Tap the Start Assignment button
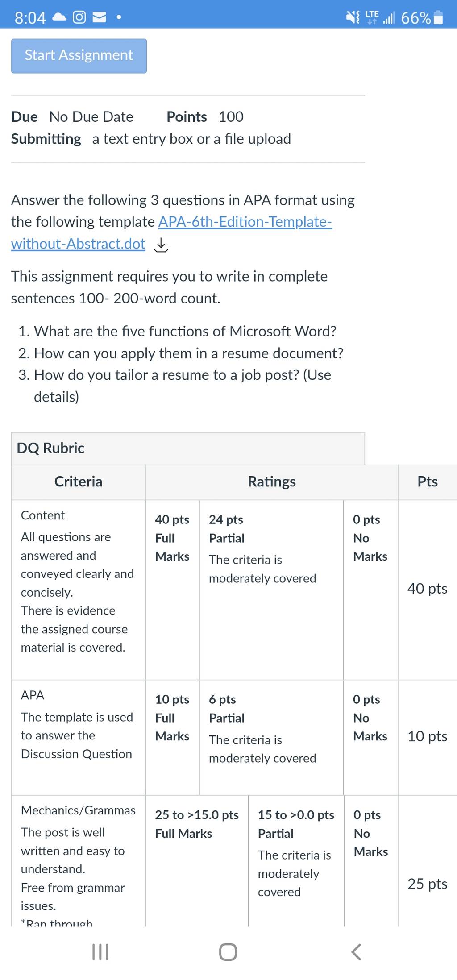This screenshot has width=457, height=980. point(79,56)
